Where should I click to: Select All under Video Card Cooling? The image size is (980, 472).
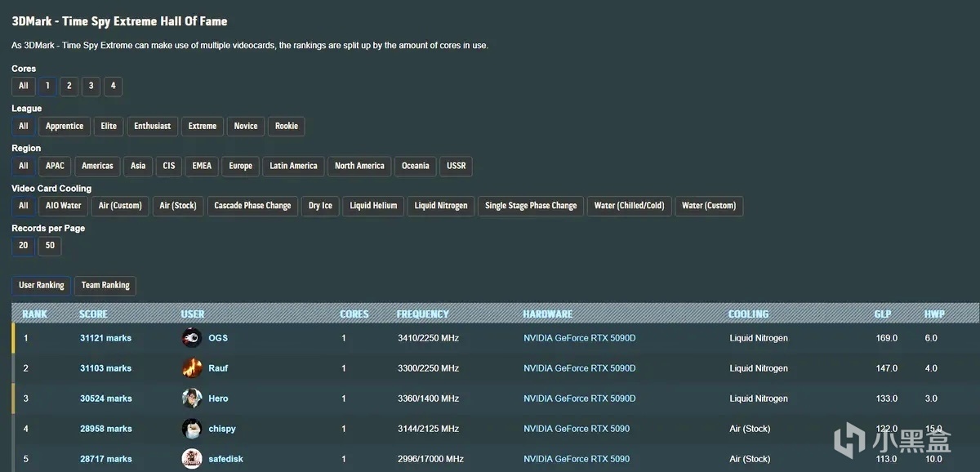coord(23,206)
